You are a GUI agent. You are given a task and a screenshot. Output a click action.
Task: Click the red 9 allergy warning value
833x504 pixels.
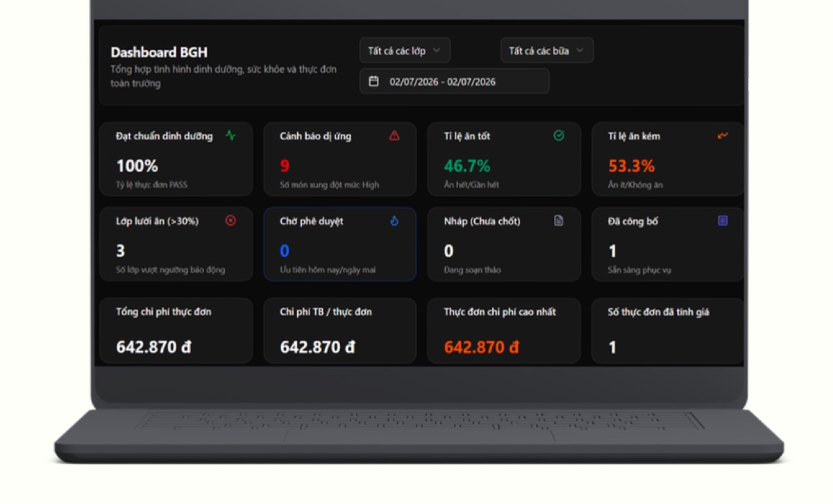[x=285, y=166]
